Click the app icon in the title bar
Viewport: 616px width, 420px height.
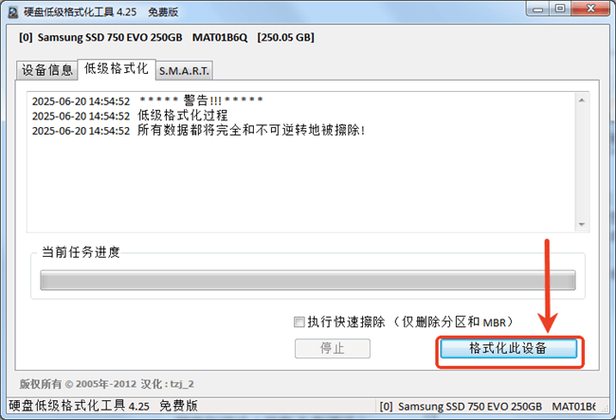click(x=13, y=12)
